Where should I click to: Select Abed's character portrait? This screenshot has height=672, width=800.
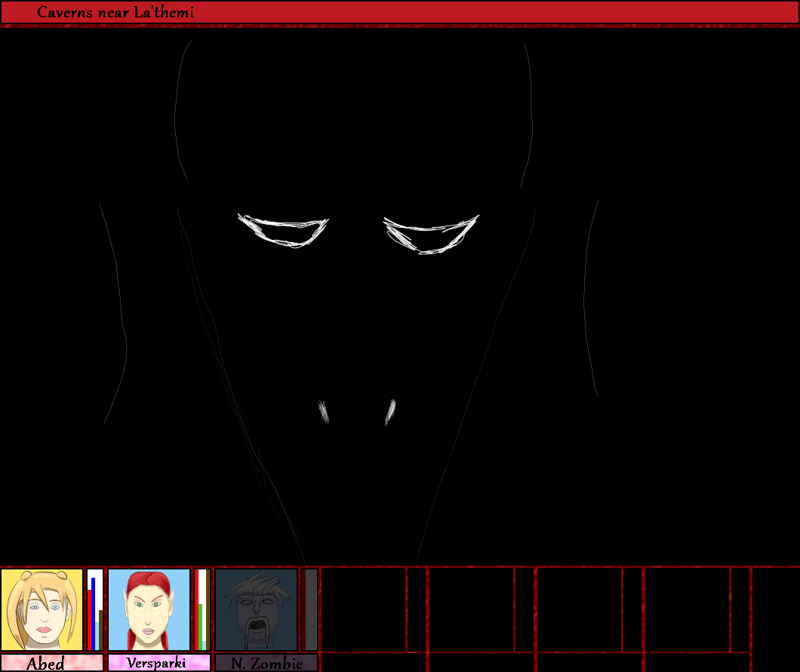click(42, 609)
